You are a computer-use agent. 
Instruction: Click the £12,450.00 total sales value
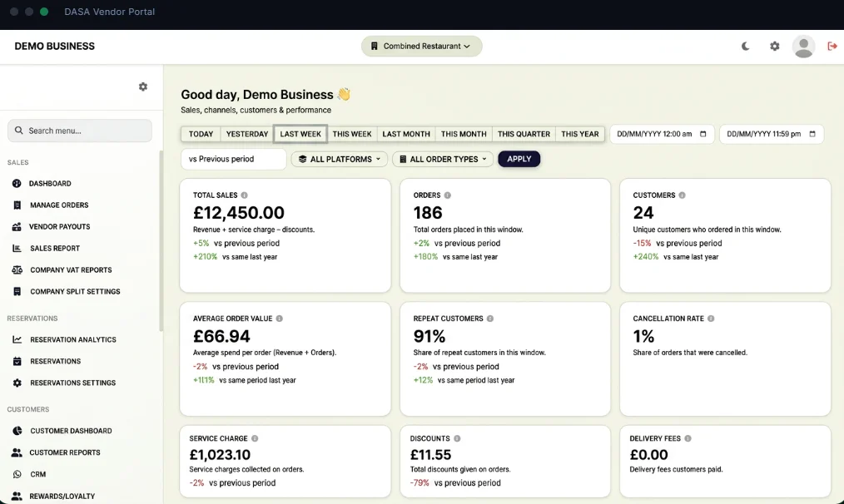tap(238, 212)
